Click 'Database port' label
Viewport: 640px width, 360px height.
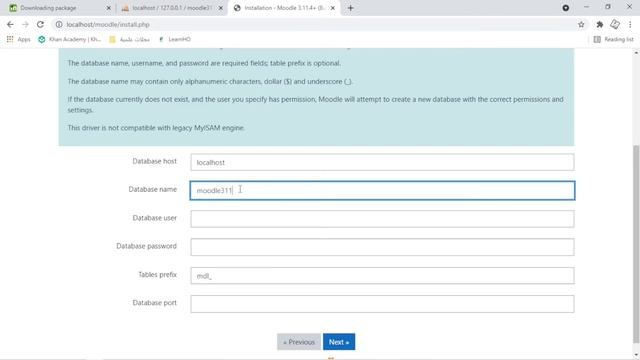(154, 303)
